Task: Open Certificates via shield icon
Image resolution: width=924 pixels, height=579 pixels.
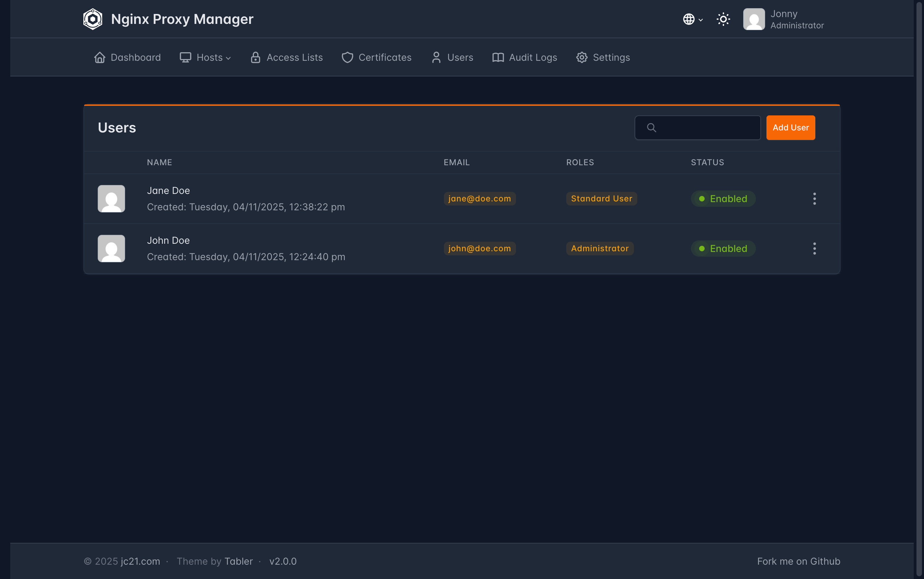Action: (x=376, y=57)
